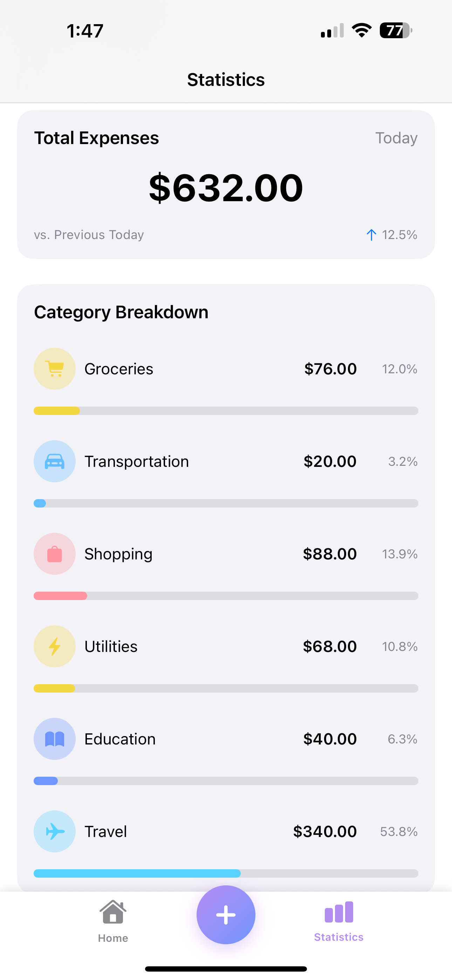Switch to the Statistics tab
Screen dimensions: 452x980
[x=338, y=921]
